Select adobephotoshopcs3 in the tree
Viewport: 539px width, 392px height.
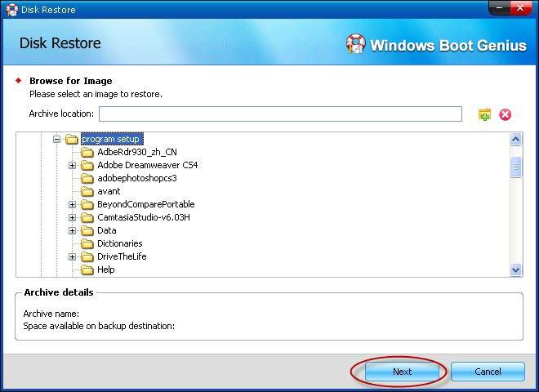click(x=137, y=178)
